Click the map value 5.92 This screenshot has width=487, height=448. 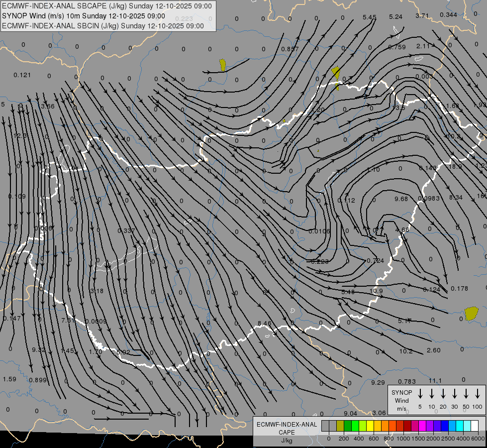(123, 352)
